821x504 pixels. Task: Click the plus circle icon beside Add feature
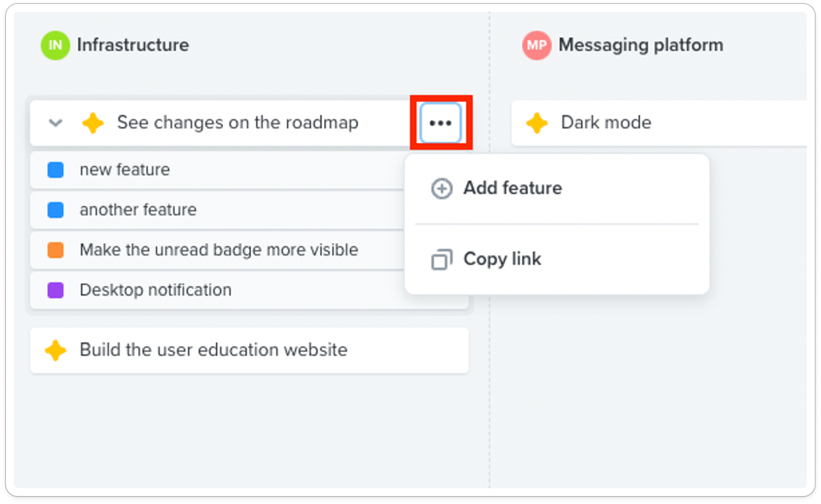[x=442, y=189]
